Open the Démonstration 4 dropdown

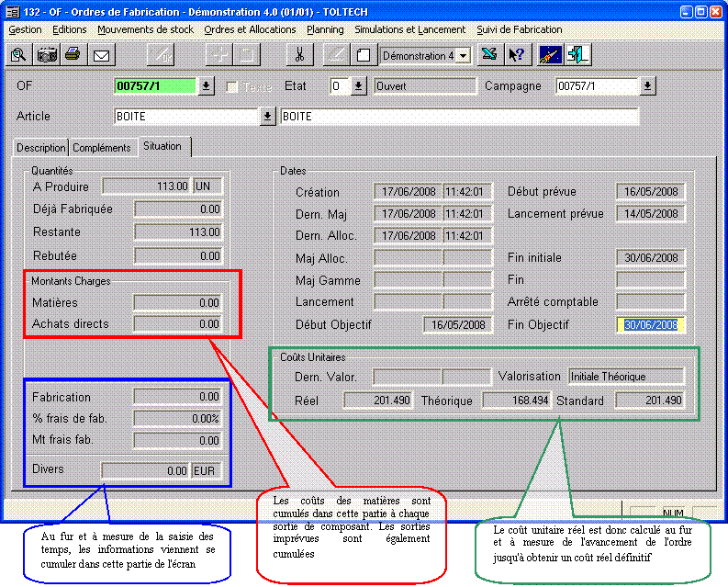pos(463,56)
